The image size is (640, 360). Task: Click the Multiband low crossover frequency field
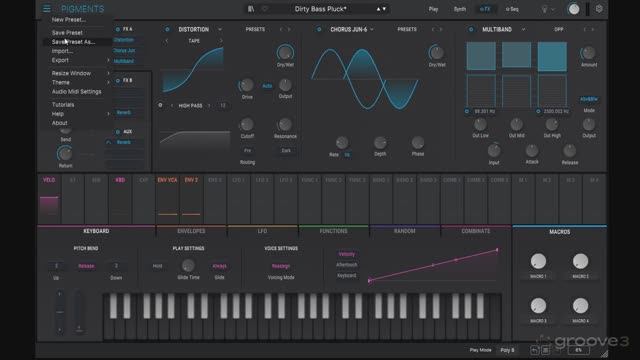[484, 111]
